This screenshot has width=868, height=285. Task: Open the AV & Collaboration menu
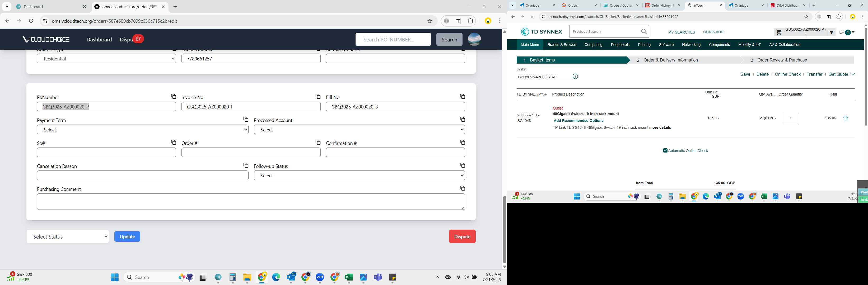[x=785, y=45]
